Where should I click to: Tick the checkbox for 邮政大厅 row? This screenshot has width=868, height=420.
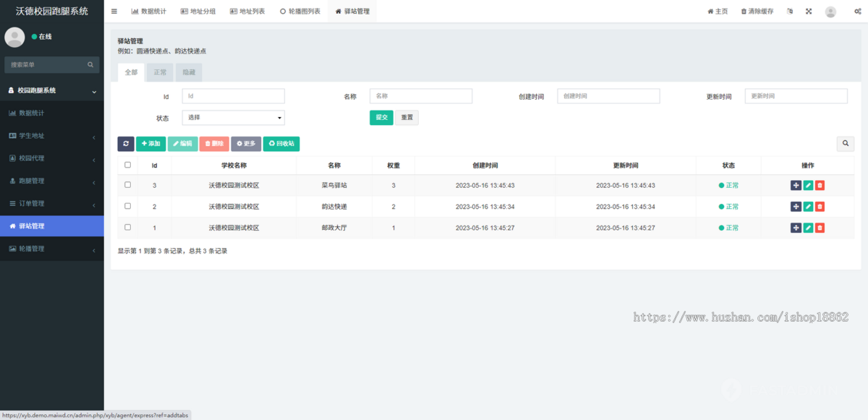point(128,228)
